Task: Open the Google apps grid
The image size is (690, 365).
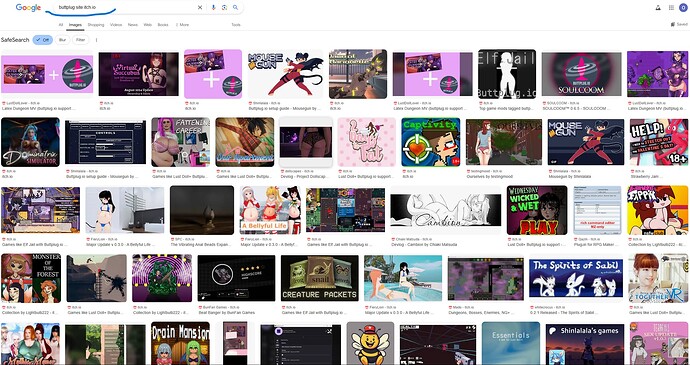Action: pyautogui.click(x=671, y=7)
